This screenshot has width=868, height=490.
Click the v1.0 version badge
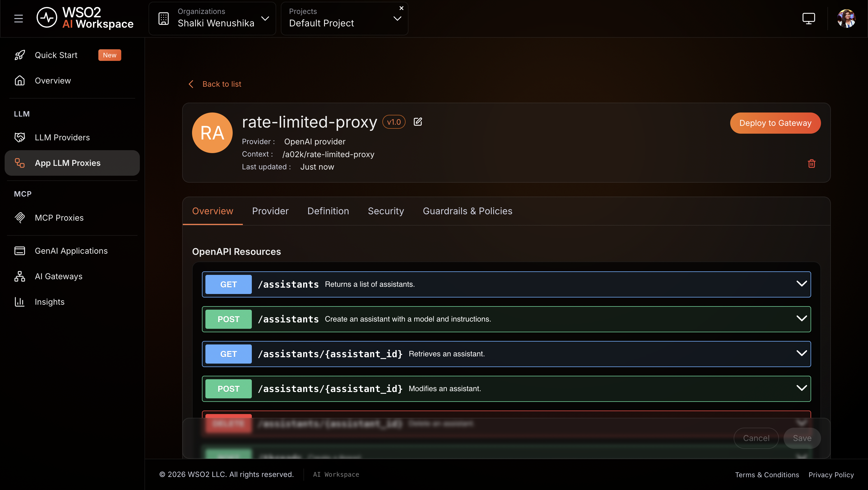[394, 122]
